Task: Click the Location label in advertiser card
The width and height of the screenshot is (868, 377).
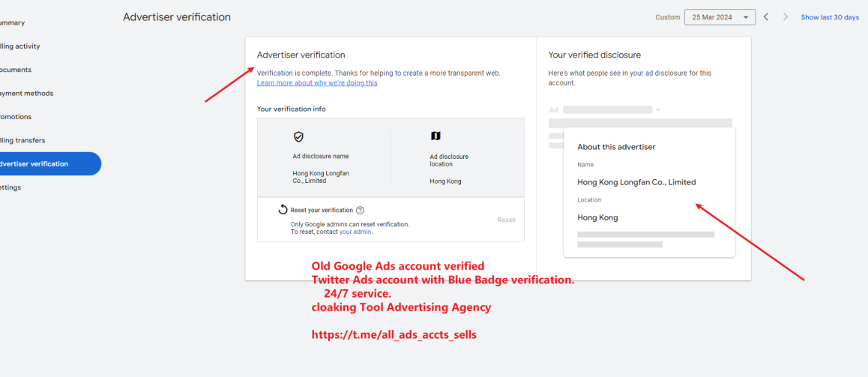Action: [590, 200]
